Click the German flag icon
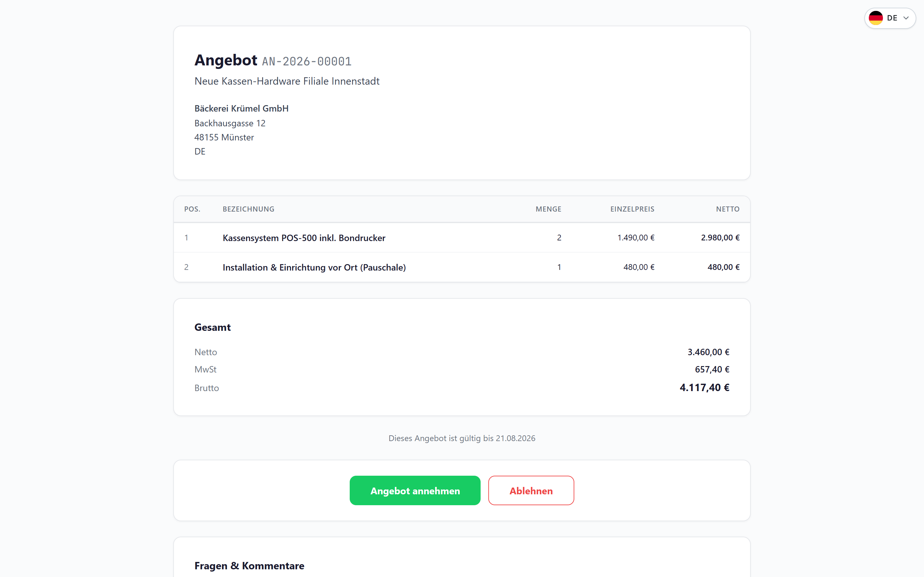 click(x=876, y=18)
